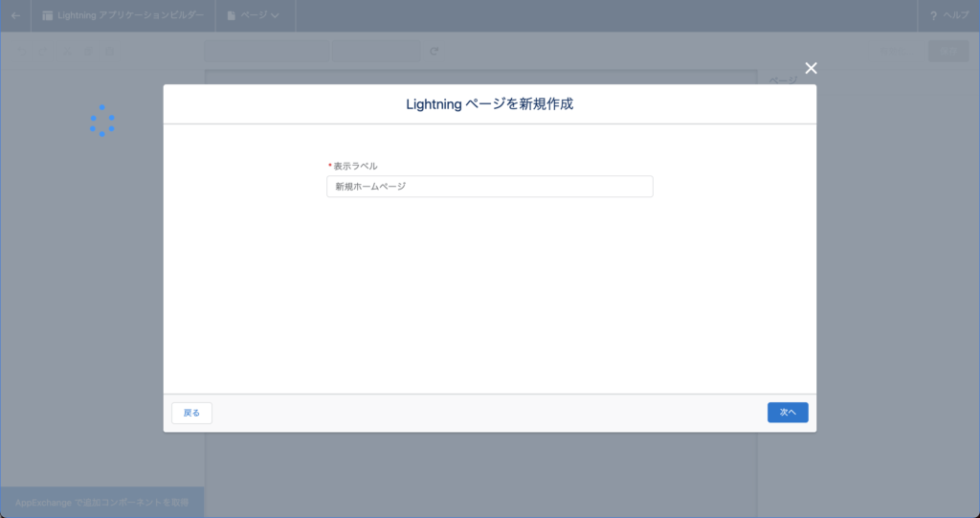Open the ページ dropdown menu
The image size is (980, 518).
[x=253, y=15]
